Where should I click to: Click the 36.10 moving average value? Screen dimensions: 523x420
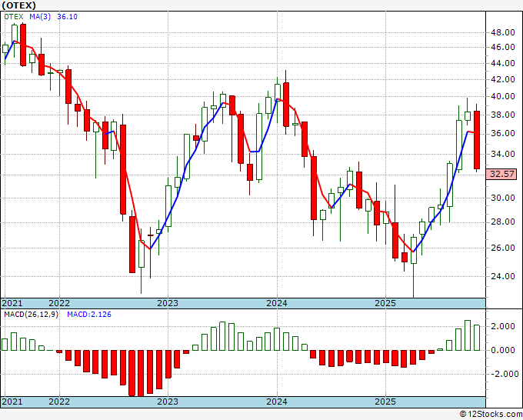[x=67, y=17]
